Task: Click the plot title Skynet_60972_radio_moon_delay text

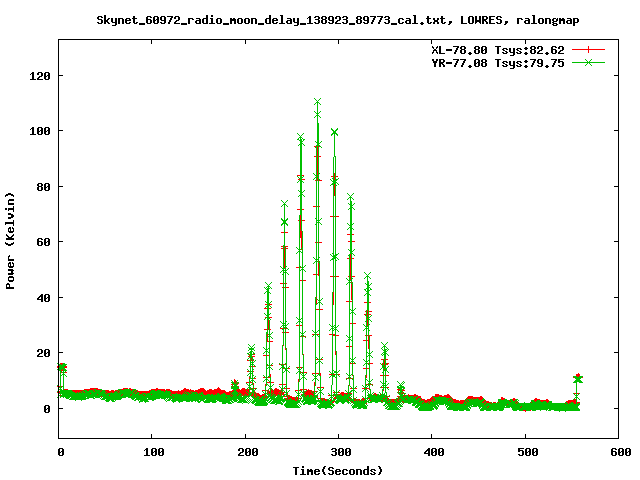Action: (x=338, y=20)
